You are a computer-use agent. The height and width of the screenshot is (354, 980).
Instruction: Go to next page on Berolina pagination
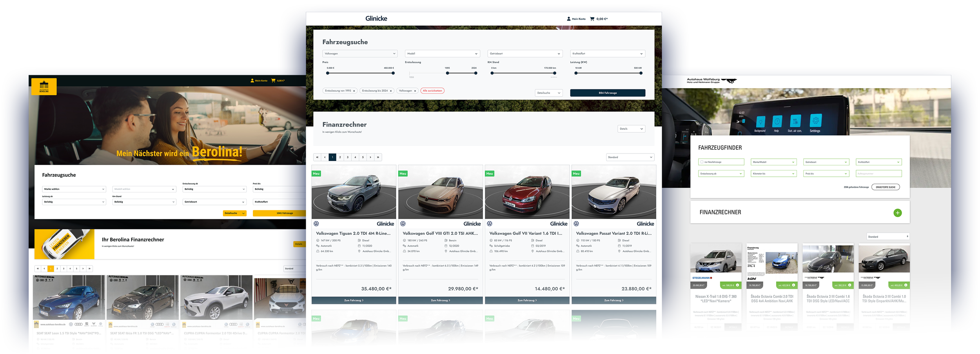coord(83,269)
